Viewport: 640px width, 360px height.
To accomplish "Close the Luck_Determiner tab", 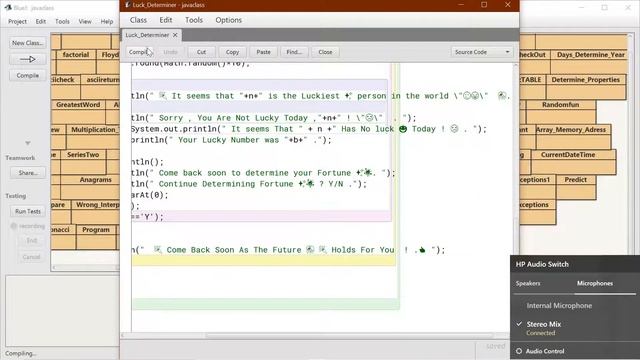I will (x=175, y=35).
